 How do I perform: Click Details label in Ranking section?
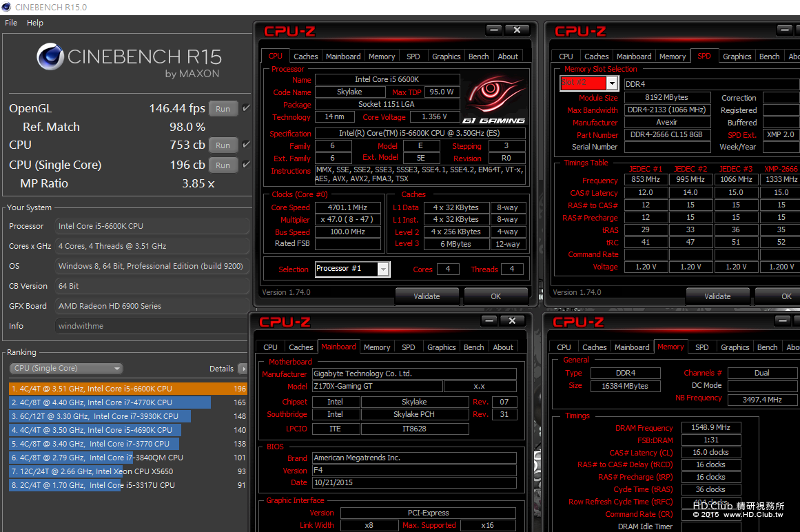point(221,369)
